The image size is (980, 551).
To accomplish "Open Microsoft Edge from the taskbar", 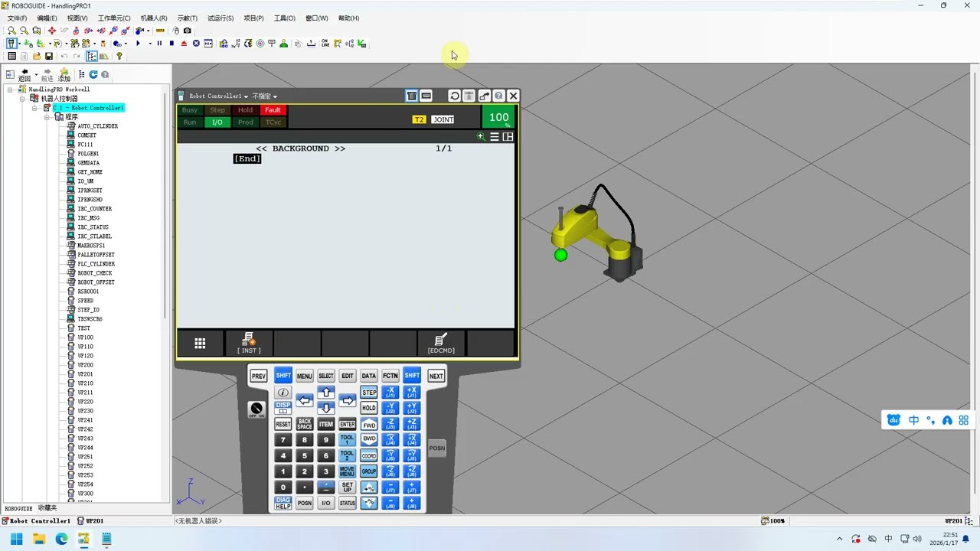I will [x=61, y=539].
